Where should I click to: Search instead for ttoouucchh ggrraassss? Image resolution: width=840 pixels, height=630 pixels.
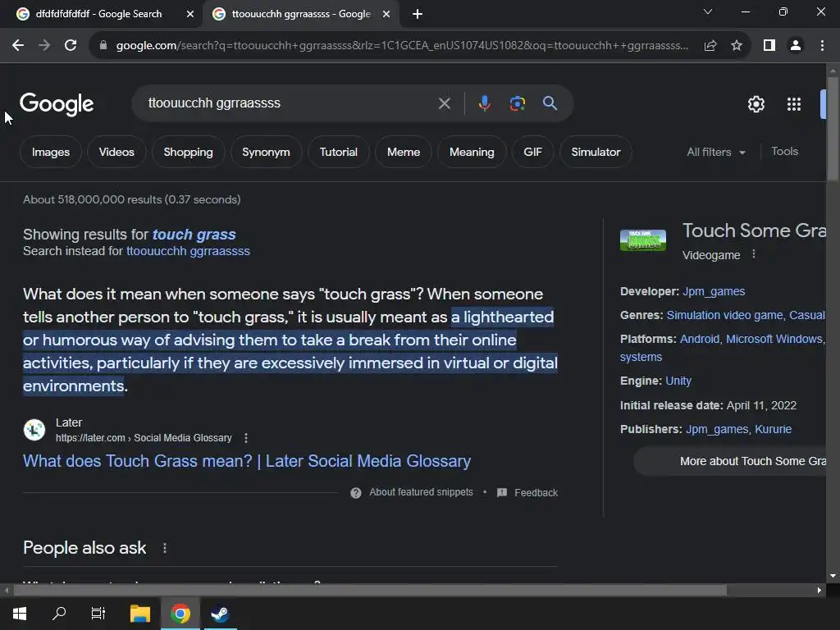click(188, 251)
